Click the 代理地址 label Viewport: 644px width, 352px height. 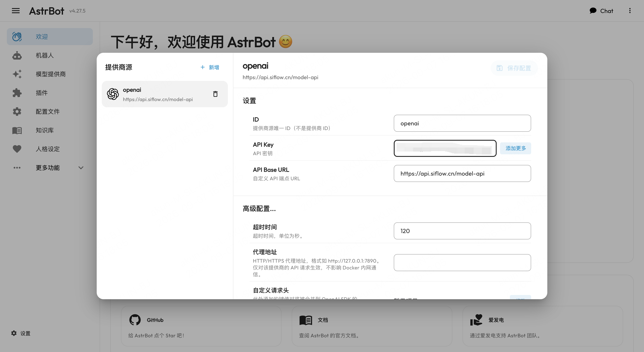click(265, 252)
